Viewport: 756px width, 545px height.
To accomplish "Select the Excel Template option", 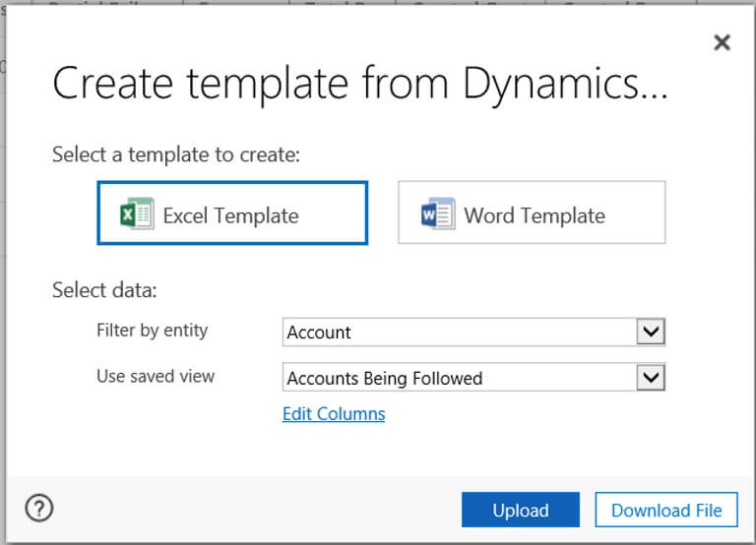I will [232, 213].
